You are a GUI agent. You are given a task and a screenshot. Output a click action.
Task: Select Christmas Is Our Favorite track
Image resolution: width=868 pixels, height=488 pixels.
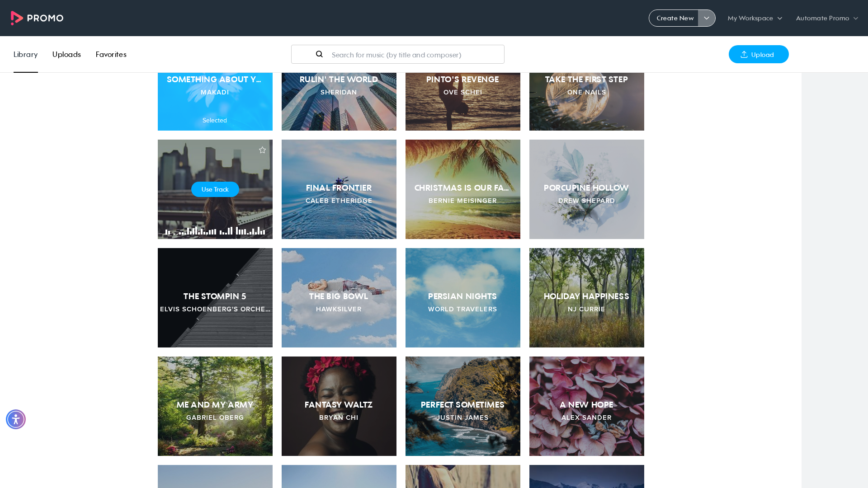pos(463,189)
